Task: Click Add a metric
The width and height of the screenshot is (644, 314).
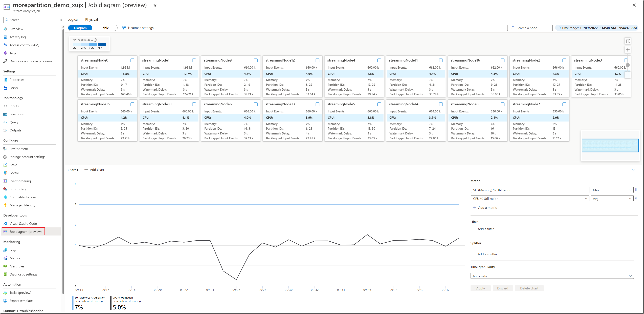Action: [x=485, y=208]
